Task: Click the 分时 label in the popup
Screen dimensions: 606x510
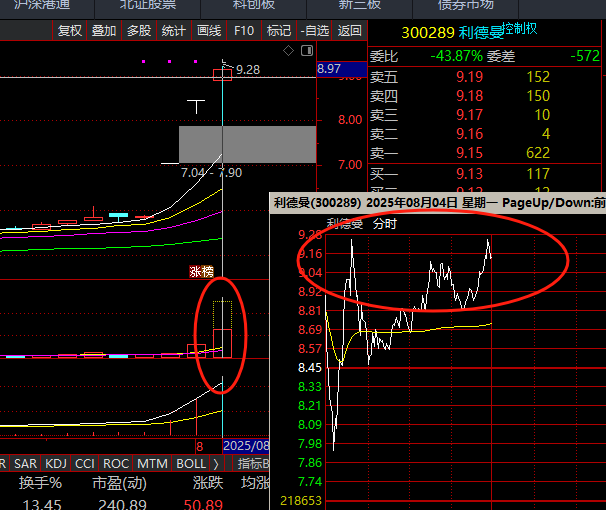Action: click(x=385, y=224)
